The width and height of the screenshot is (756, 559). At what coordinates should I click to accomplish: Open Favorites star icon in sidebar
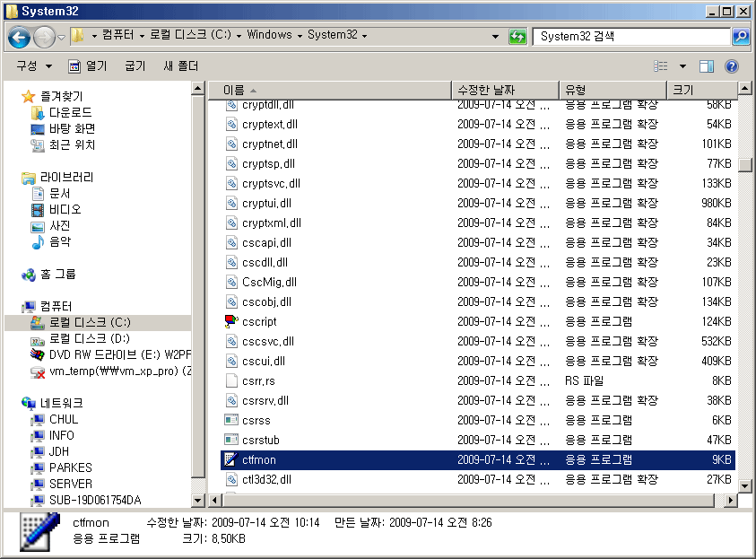[x=29, y=97]
